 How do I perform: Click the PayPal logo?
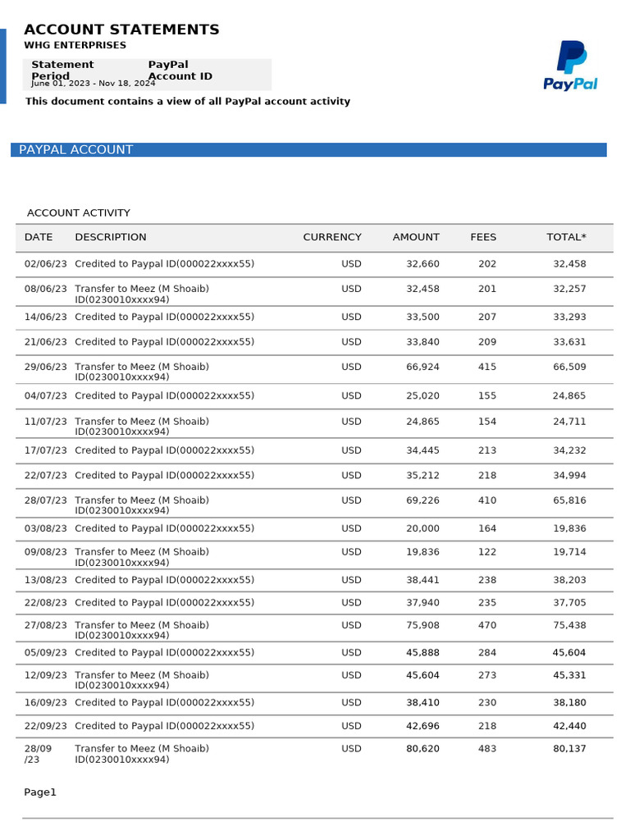tap(570, 66)
